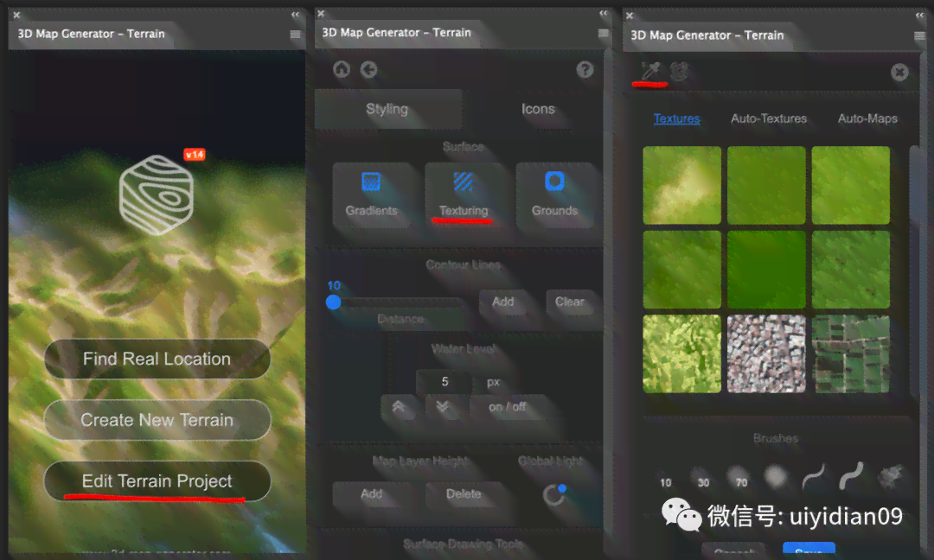934x560 pixels.
Task: Add a map layer height
Action: coord(371,494)
